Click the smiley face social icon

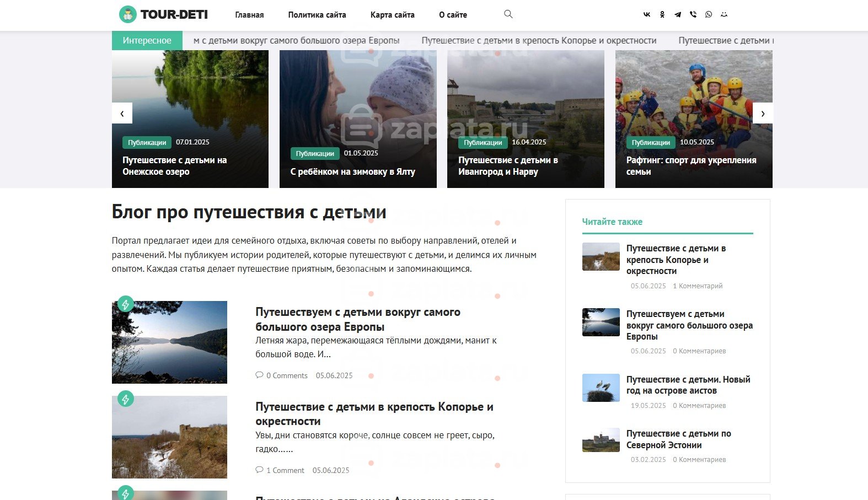(724, 15)
